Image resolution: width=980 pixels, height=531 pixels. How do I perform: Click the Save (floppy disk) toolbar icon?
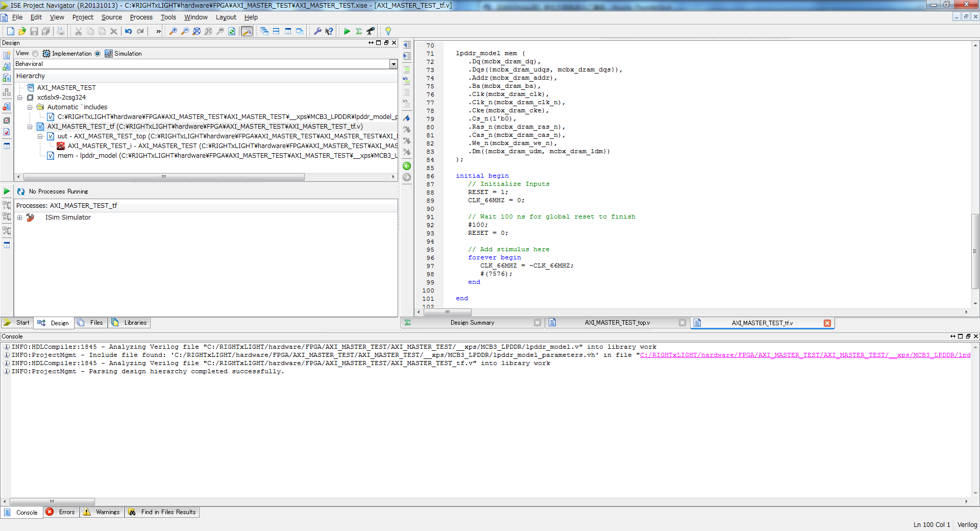tap(34, 31)
